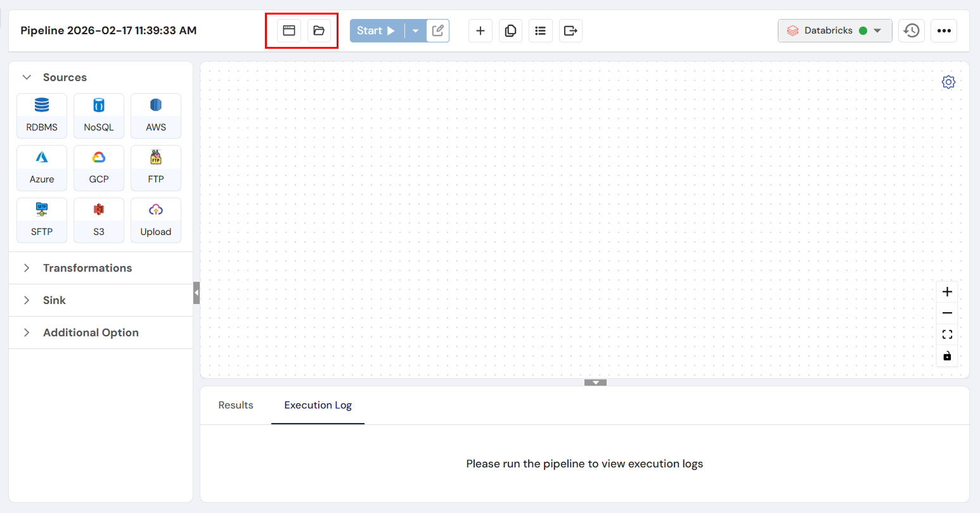
Task: View pipeline history clock icon
Action: click(x=912, y=30)
